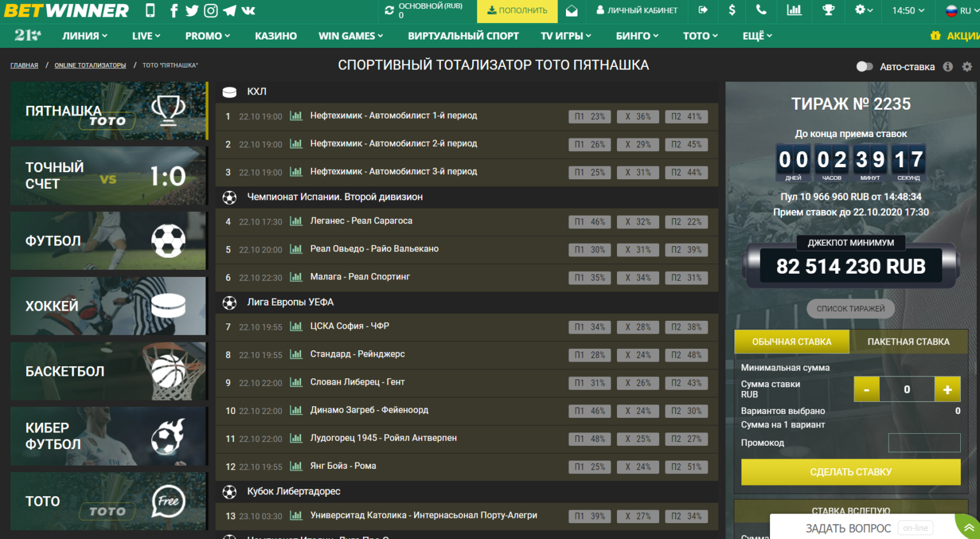Open the mobile app phone icon
Screen dimensions: 980x539
150,10
